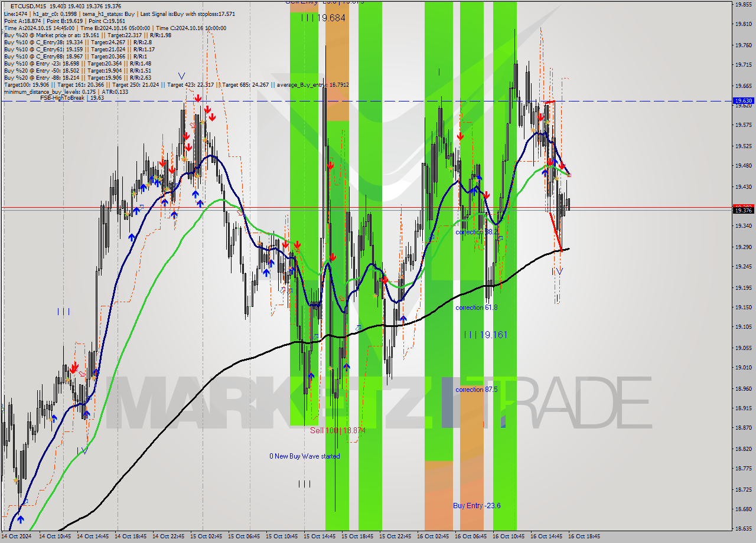Click the 18.960 price axis label
The image size is (756, 543).
click(743, 388)
